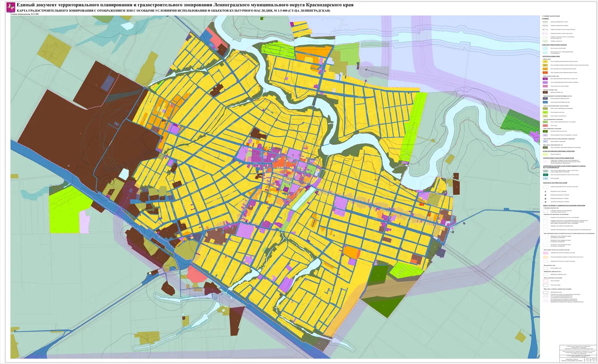Select the red flood zone outline sample
Screen dimensions: 598x364
pos(546,281)
